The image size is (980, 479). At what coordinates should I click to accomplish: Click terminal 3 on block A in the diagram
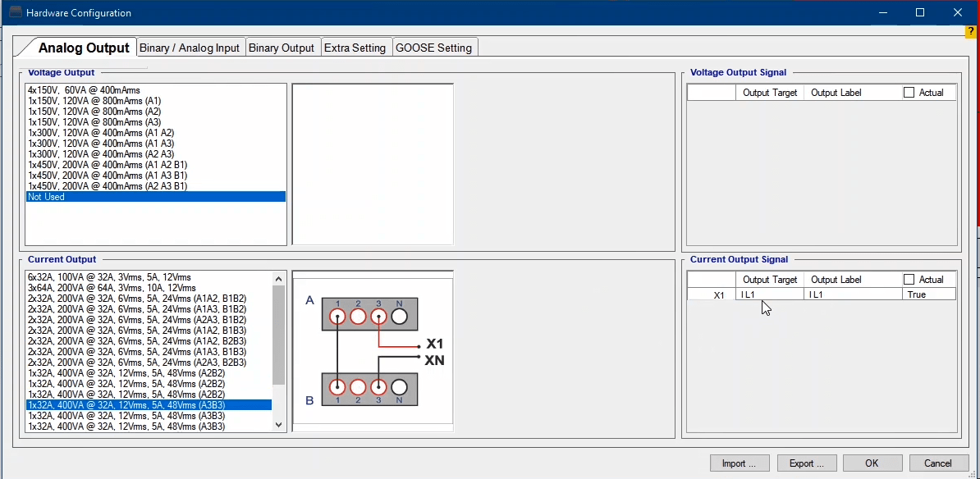point(378,316)
